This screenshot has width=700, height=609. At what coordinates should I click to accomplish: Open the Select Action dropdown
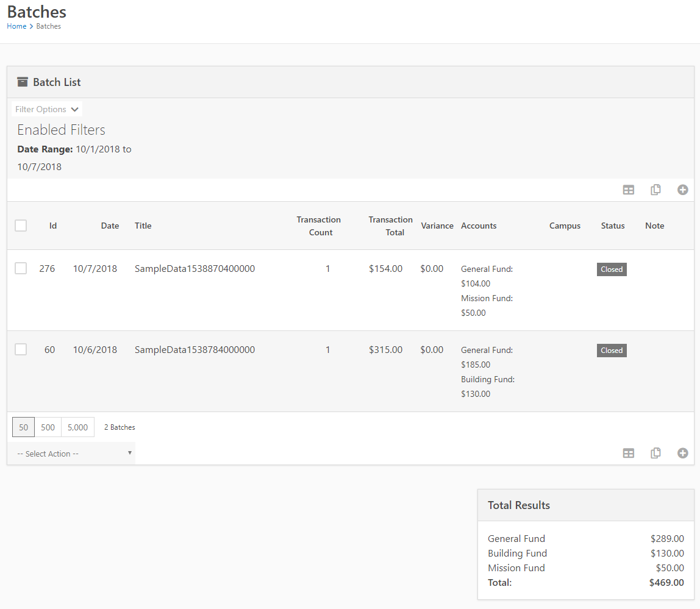pyautogui.click(x=71, y=453)
